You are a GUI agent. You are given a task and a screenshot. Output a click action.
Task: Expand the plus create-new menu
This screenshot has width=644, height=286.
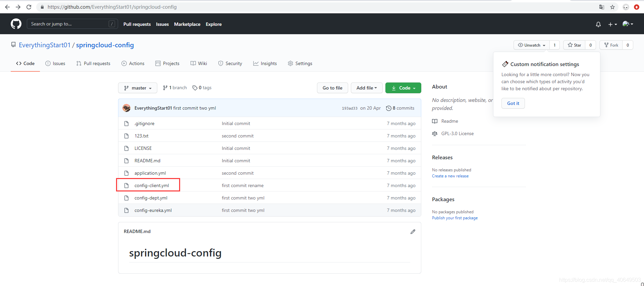(x=612, y=24)
